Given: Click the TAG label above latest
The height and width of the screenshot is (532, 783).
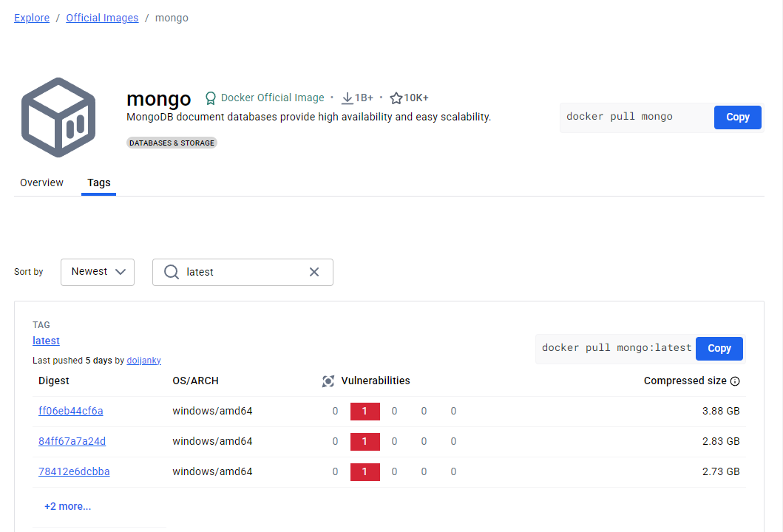Looking at the screenshot, I should [x=41, y=325].
